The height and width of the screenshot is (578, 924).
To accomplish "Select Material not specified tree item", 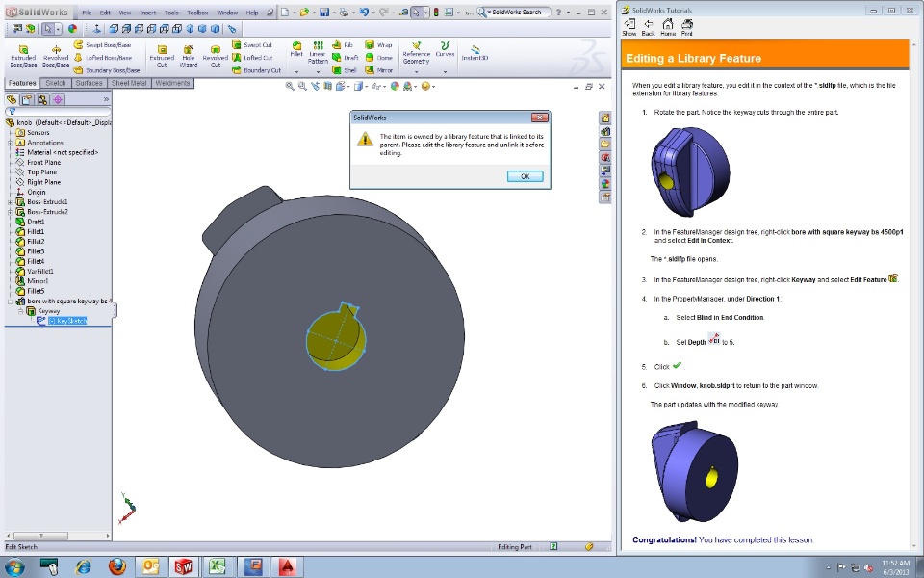I will [x=63, y=152].
